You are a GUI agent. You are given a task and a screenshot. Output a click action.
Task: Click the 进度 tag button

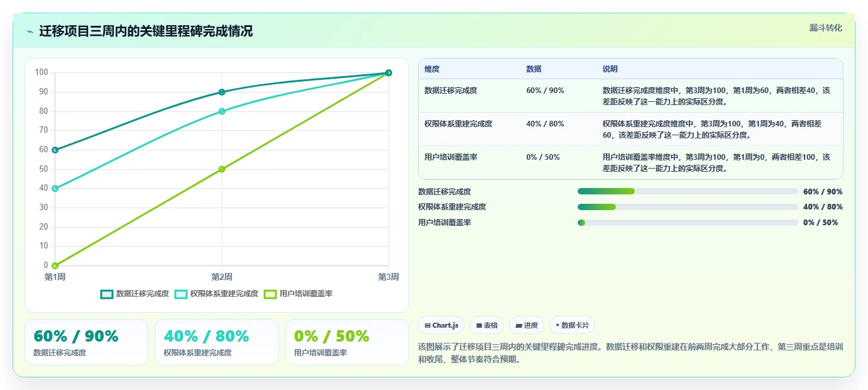coord(527,325)
